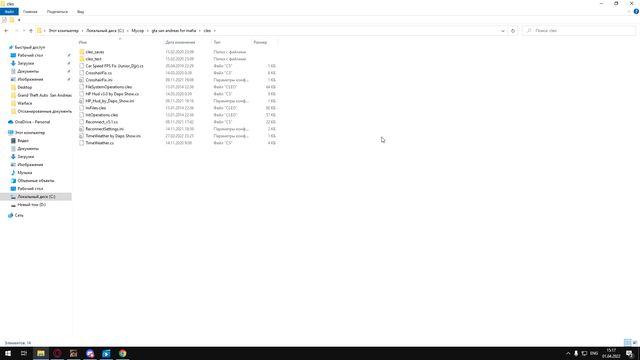Open the Поделиться ribbon tab
This screenshot has width=640, height=360.
click(x=57, y=11)
